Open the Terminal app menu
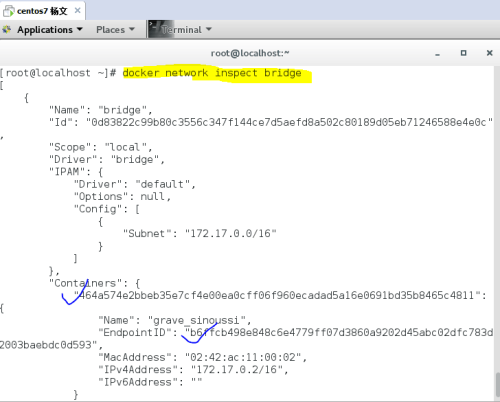The height and width of the screenshot is (402, 500). (x=180, y=30)
